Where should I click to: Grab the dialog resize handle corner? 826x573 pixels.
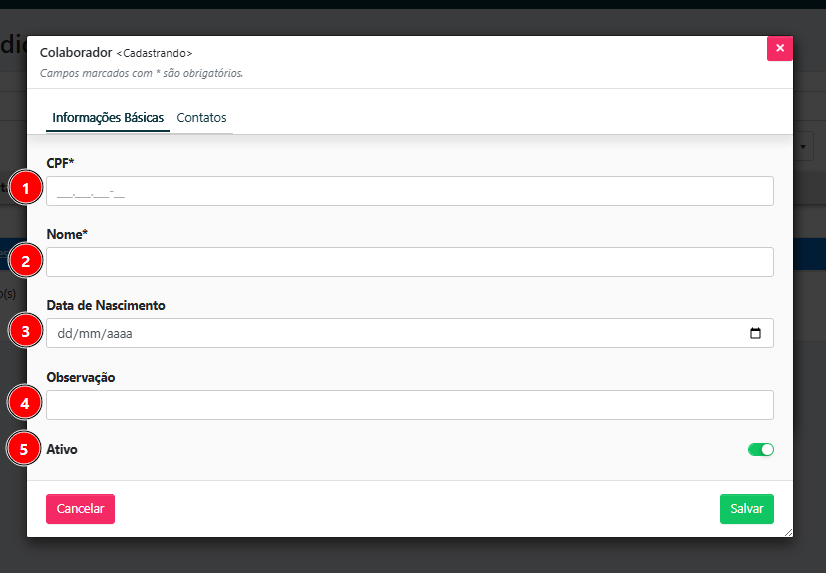(x=787, y=532)
